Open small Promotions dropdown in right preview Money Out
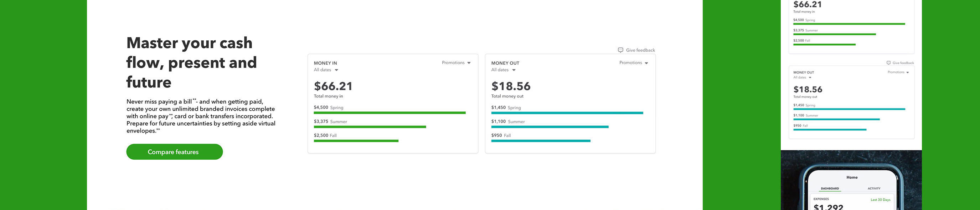This screenshot has width=980, height=210. [x=898, y=72]
